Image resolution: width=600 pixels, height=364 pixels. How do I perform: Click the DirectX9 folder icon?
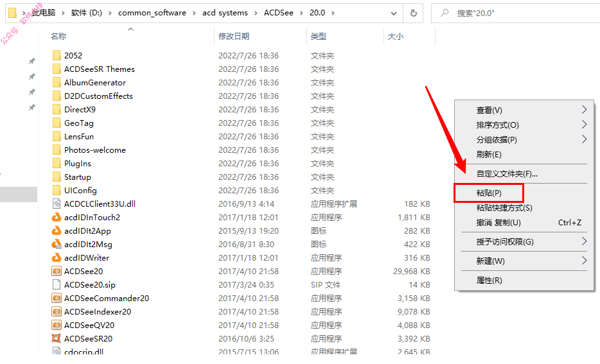[x=57, y=109]
